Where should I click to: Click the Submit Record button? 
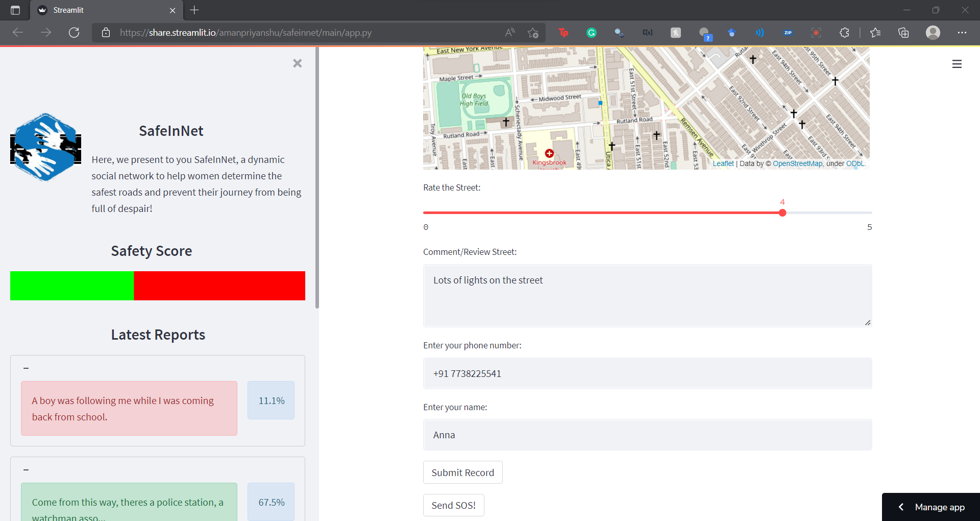click(463, 472)
